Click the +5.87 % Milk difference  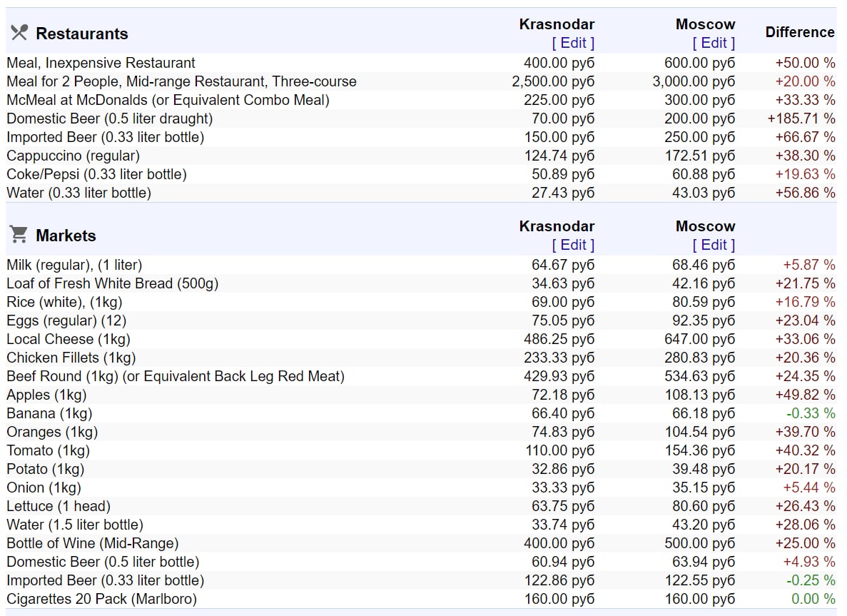(x=809, y=266)
